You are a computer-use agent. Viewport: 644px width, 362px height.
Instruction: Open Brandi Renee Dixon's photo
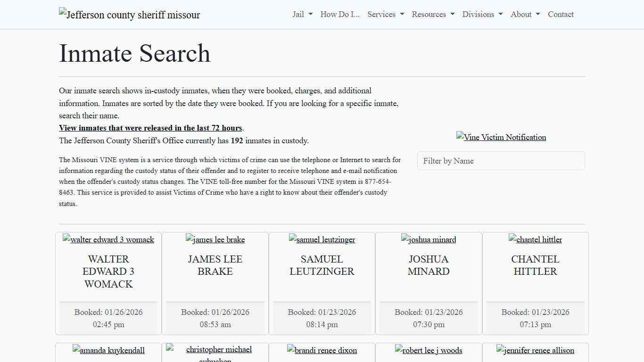(322, 350)
